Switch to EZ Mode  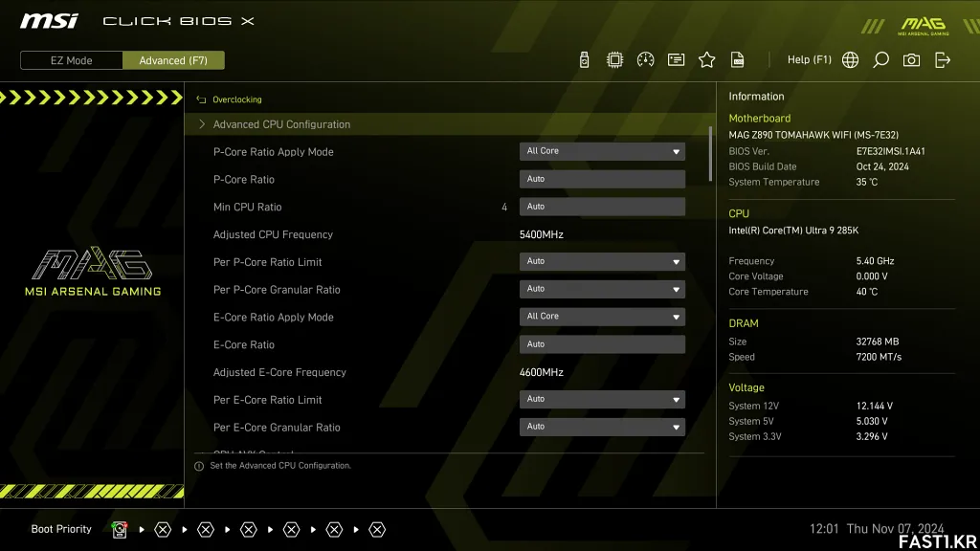(x=72, y=60)
